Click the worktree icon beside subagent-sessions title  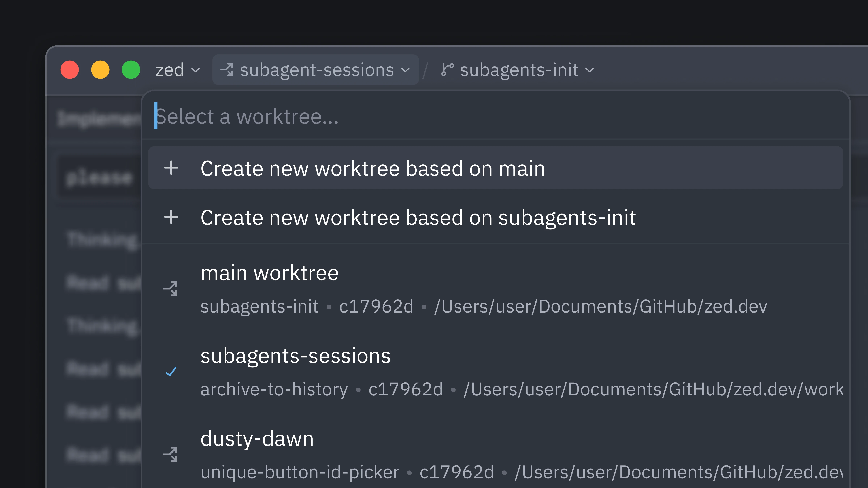(x=227, y=70)
